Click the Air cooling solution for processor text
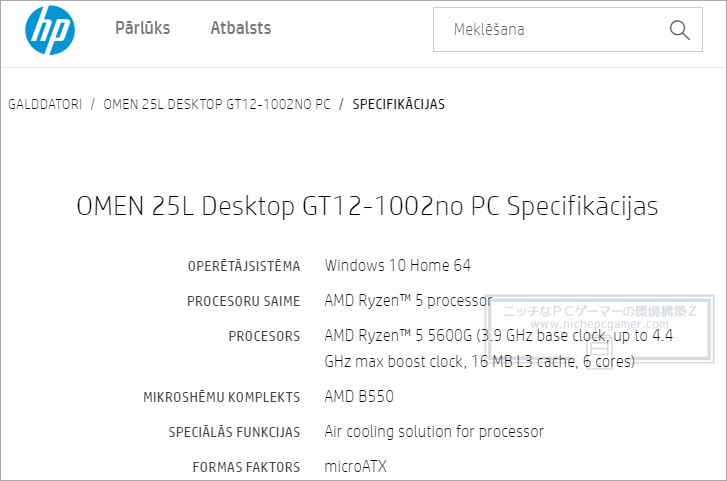727x481 pixels. (434, 432)
